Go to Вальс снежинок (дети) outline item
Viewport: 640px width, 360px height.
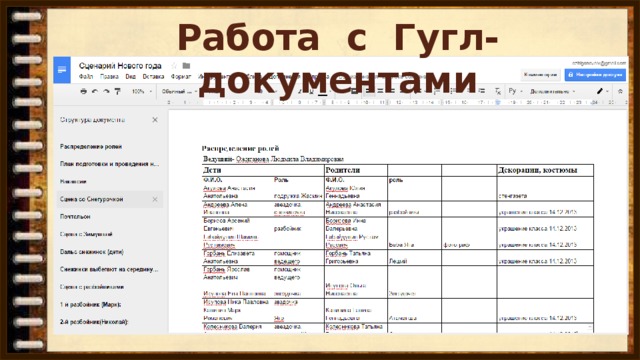tap(91, 252)
